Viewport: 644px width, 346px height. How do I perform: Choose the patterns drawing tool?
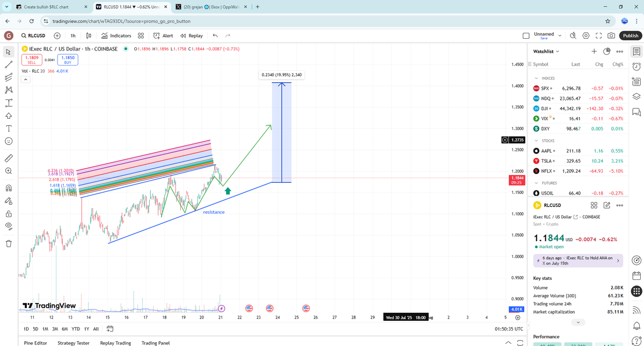pos(9,90)
